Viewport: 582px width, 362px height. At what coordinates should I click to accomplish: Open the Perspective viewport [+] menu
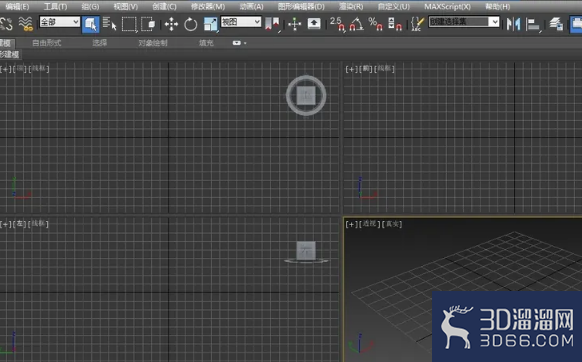coord(352,224)
